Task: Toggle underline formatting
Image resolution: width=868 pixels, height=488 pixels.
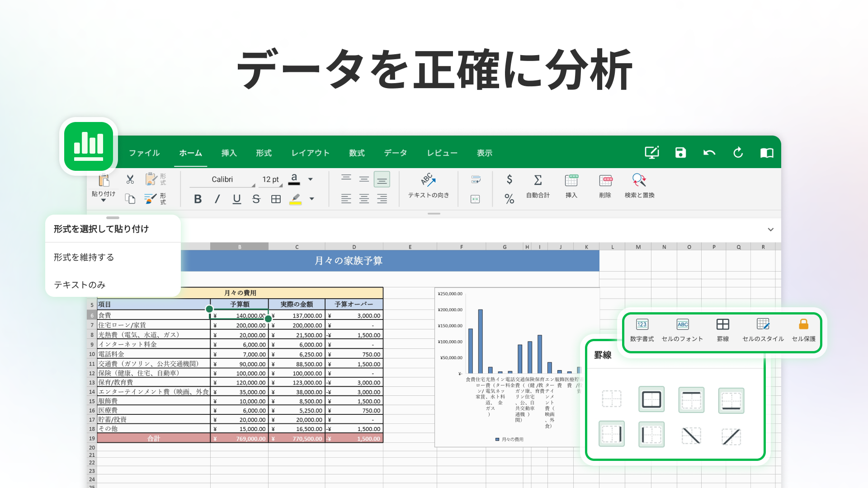Action: pyautogui.click(x=236, y=199)
